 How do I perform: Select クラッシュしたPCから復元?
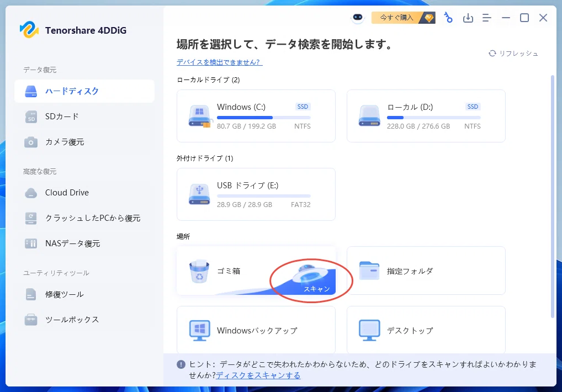84,218
